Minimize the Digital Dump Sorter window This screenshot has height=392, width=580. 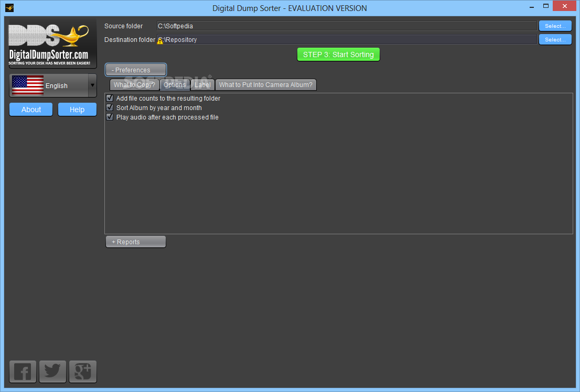(x=532, y=6)
